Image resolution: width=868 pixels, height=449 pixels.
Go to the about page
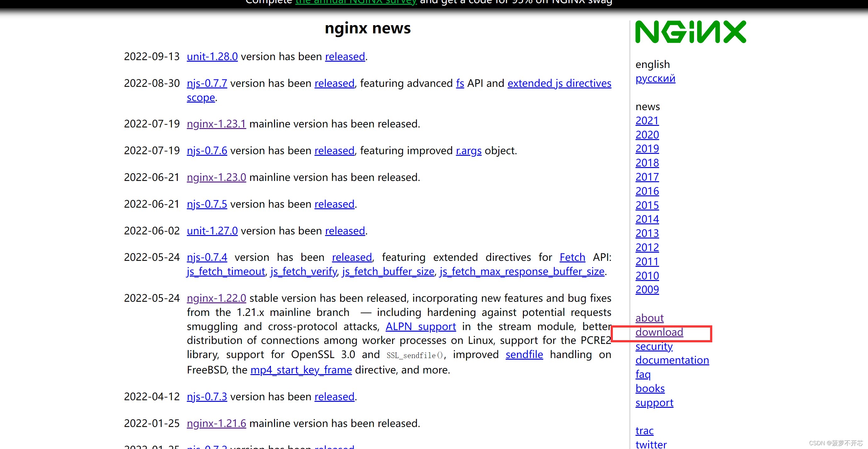[649, 318]
